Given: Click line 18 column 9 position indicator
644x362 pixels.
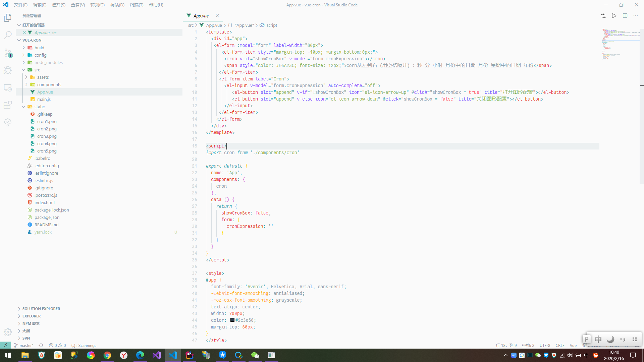Looking at the screenshot, I should coord(506,345).
